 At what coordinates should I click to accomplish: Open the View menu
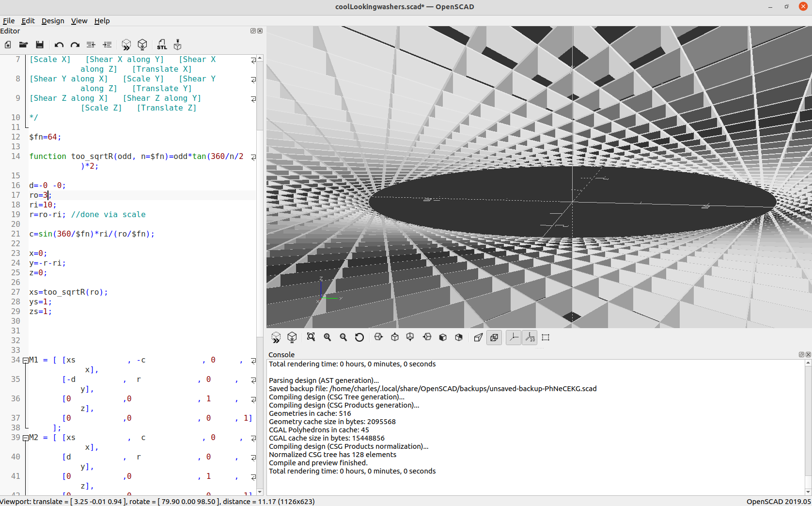[79, 21]
